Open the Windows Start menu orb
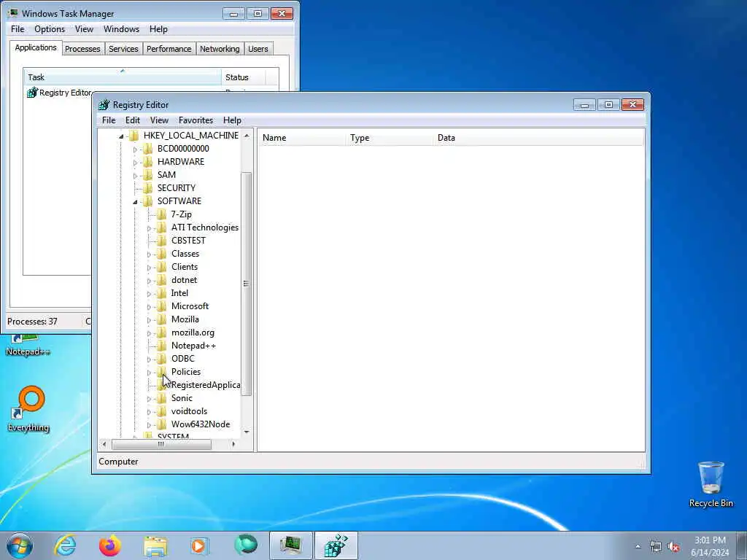The image size is (747, 560). pos(20,545)
